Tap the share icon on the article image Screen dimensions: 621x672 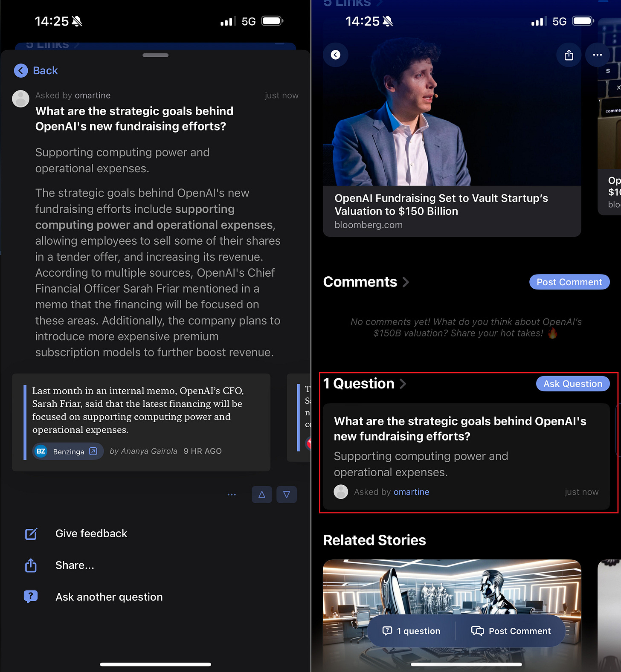click(569, 55)
